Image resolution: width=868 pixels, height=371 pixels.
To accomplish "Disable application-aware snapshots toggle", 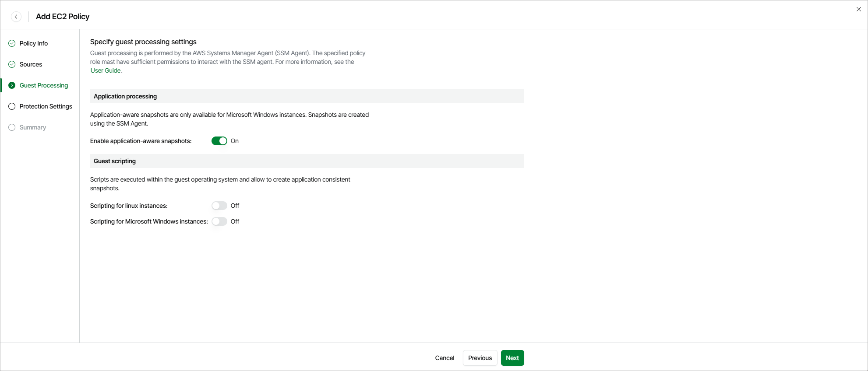I will click(219, 141).
